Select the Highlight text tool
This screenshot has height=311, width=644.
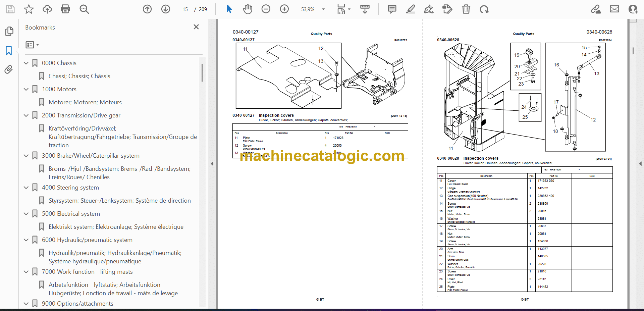[410, 9]
